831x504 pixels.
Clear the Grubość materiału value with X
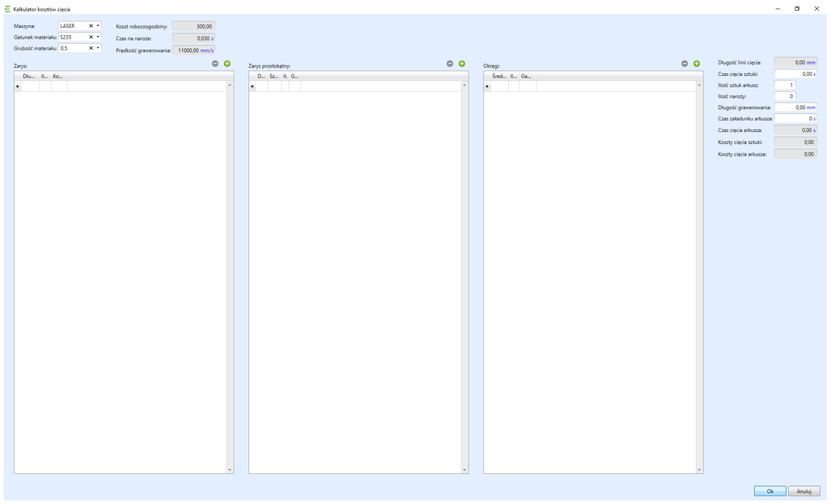[x=91, y=49]
